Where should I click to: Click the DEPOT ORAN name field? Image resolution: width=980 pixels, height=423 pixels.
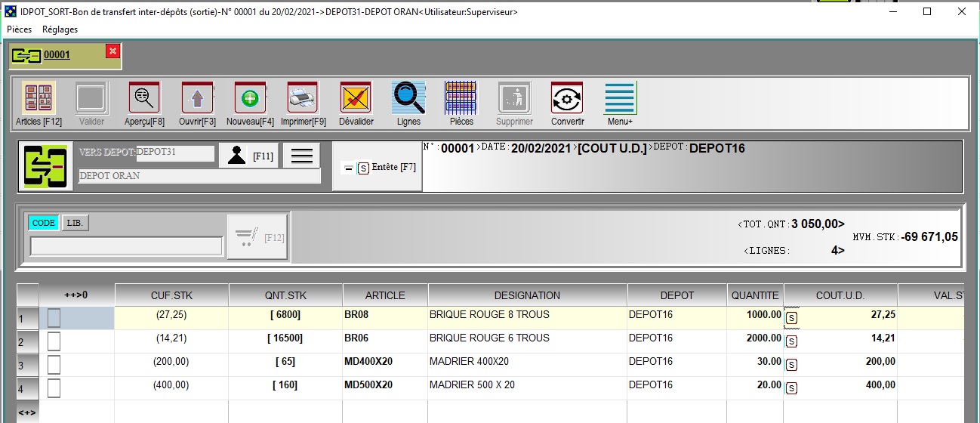199,176
